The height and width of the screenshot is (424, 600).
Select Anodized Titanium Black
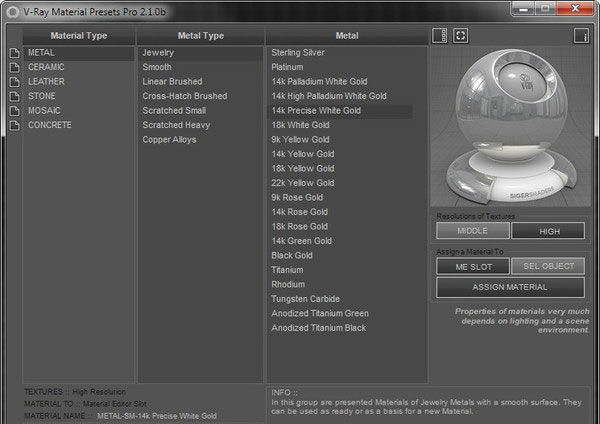341,328
